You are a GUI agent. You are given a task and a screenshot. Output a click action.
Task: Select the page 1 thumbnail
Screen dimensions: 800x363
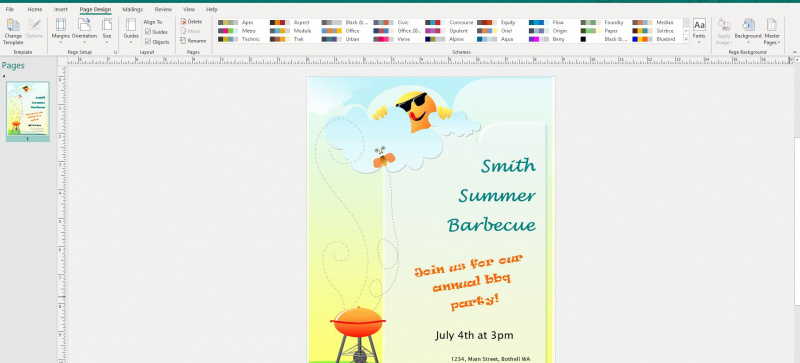click(x=28, y=110)
